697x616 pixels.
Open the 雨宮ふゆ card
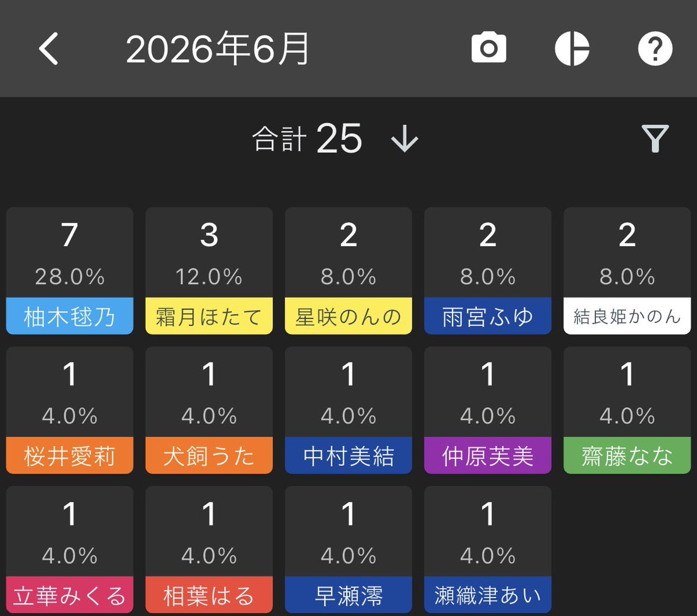click(488, 271)
